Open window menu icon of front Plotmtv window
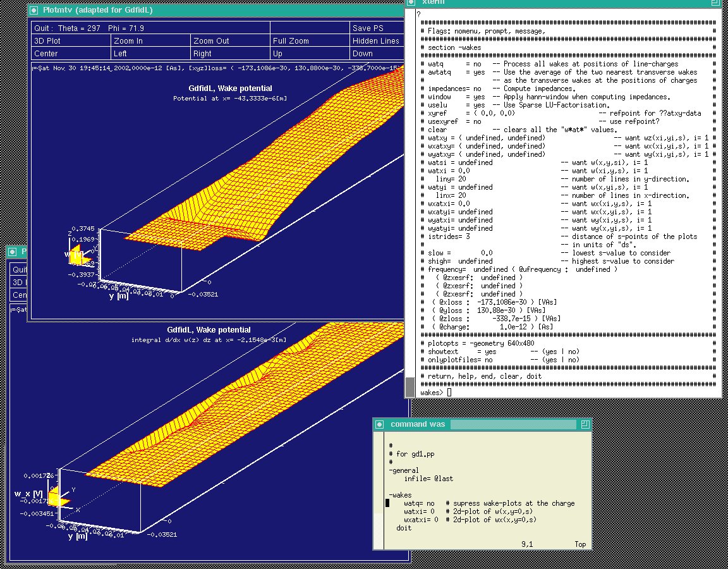This screenshot has height=569, width=728. pos(33,10)
